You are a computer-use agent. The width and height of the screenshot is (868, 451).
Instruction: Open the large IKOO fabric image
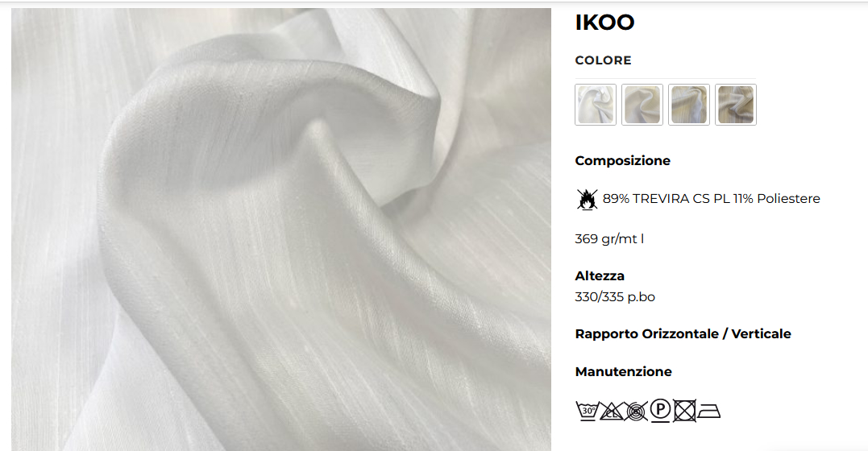(x=281, y=229)
